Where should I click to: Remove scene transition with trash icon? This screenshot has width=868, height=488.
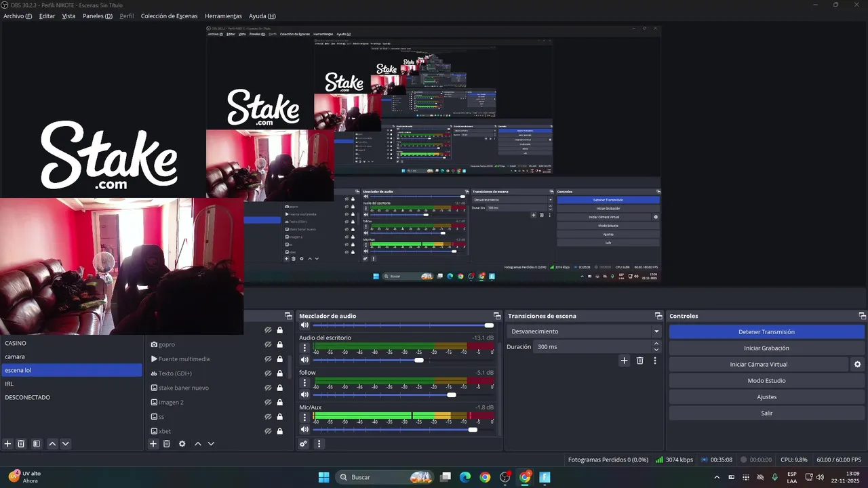coord(639,361)
